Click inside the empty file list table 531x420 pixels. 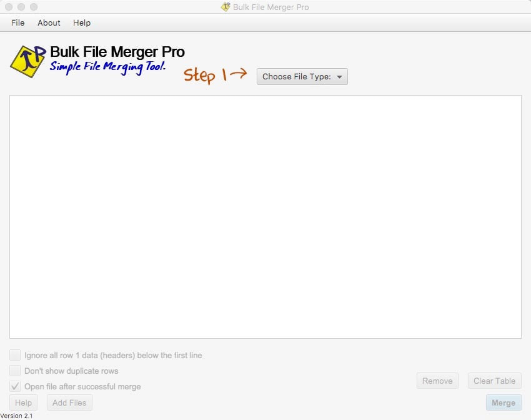(x=265, y=217)
